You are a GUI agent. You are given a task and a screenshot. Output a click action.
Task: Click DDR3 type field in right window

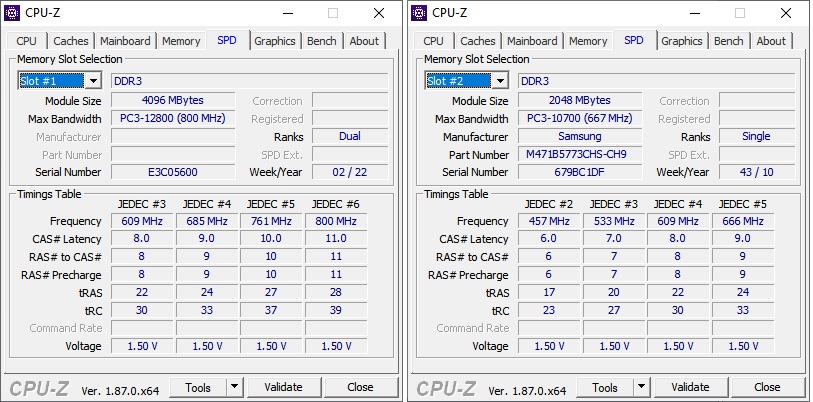click(656, 81)
